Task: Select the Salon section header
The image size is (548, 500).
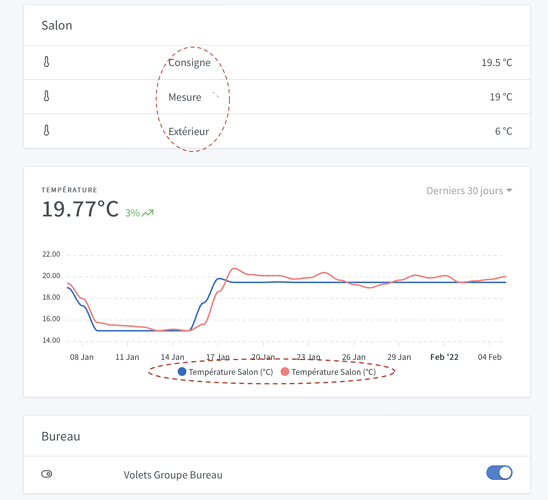Action: point(57,25)
